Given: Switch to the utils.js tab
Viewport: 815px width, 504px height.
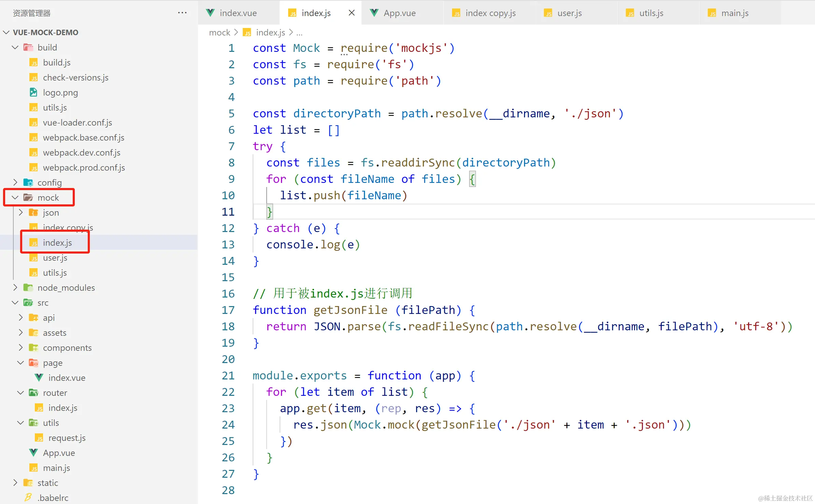Looking at the screenshot, I should [x=658, y=13].
